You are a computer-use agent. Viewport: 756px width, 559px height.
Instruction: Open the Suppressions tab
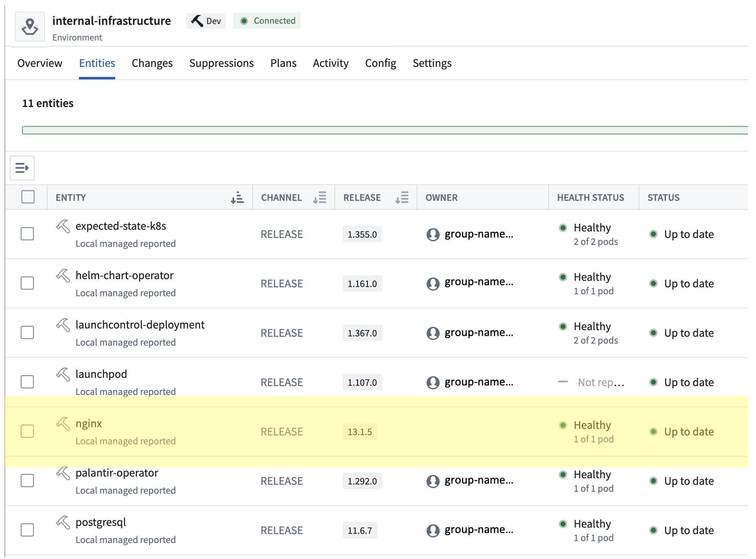click(222, 63)
